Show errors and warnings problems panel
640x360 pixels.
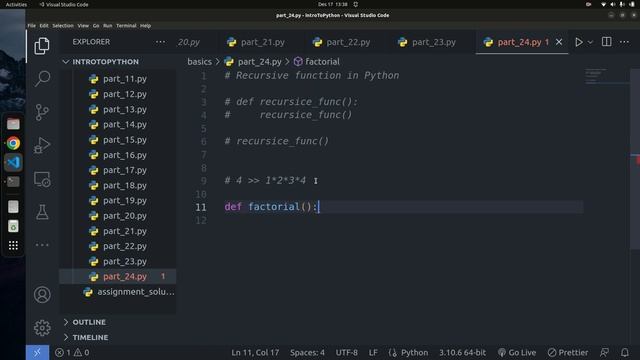click(72, 353)
